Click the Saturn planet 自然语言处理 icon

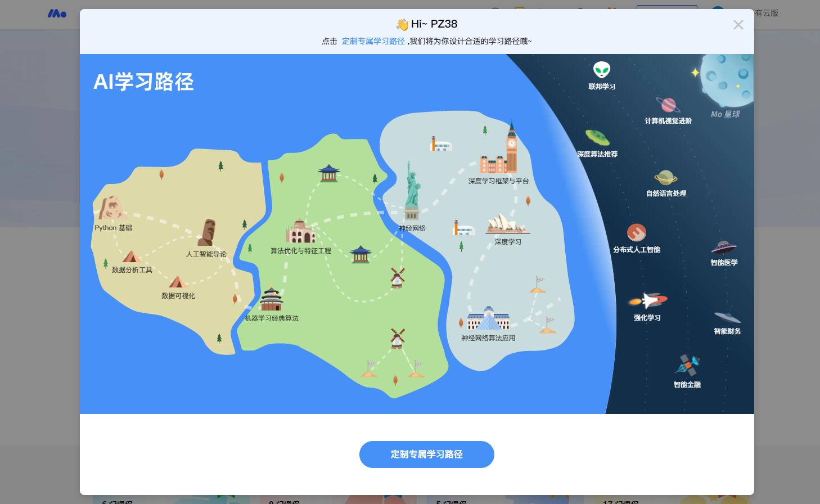(x=665, y=178)
